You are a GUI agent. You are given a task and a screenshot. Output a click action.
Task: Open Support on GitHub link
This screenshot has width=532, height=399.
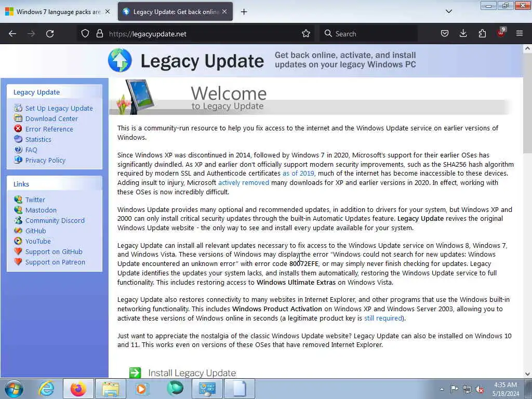coord(54,252)
